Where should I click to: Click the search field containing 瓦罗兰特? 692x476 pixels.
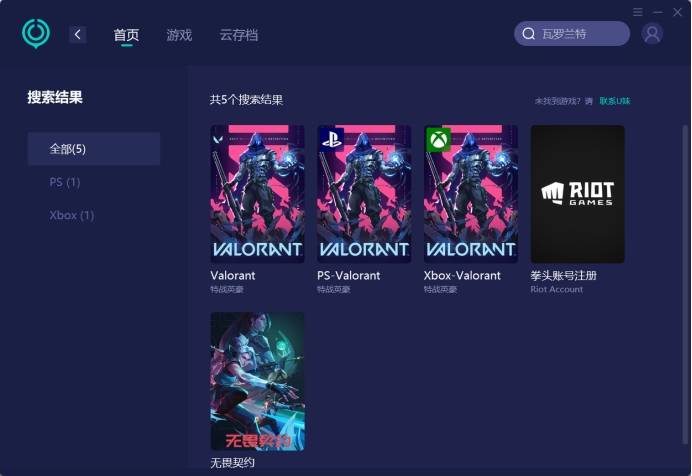coord(580,34)
